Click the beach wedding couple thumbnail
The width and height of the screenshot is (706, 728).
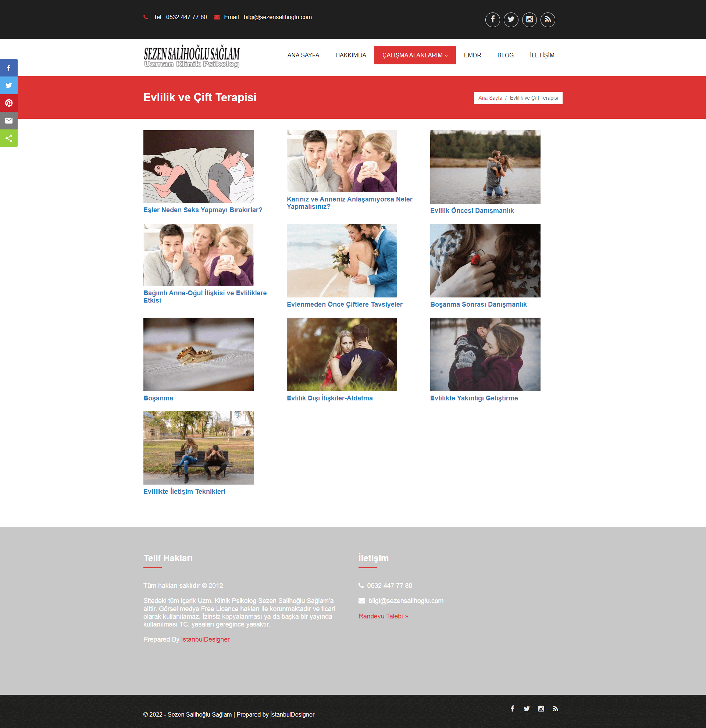click(x=342, y=260)
